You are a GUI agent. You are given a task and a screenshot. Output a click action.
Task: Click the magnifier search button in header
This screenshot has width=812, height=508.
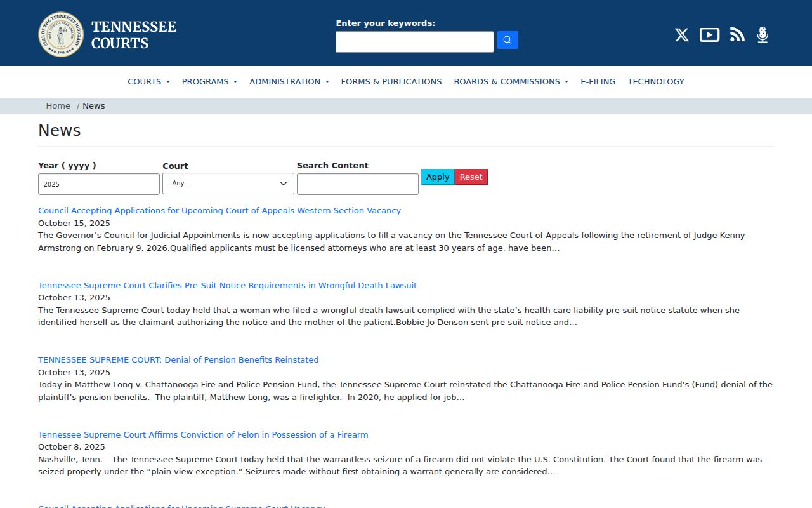point(507,40)
